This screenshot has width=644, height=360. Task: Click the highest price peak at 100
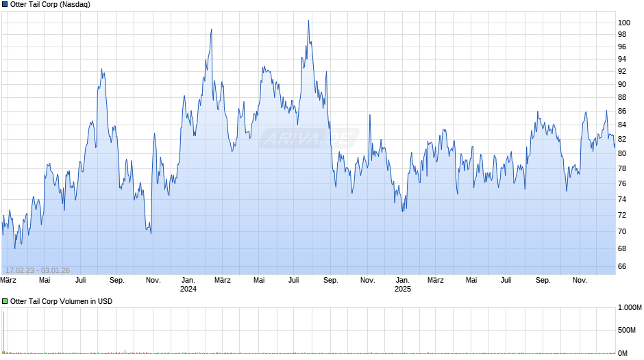[x=308, y=21]
